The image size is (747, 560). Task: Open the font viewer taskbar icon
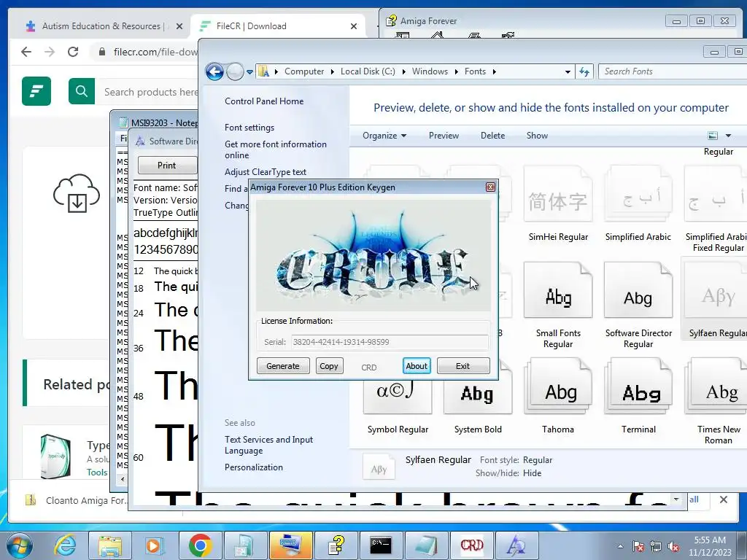coord(516,545)
